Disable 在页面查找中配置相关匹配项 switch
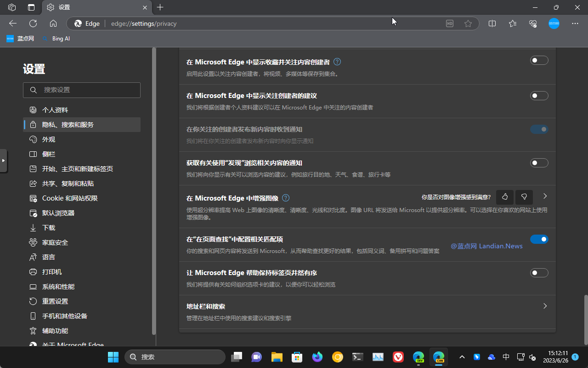The image size is (588, 368). coord(539,239)
